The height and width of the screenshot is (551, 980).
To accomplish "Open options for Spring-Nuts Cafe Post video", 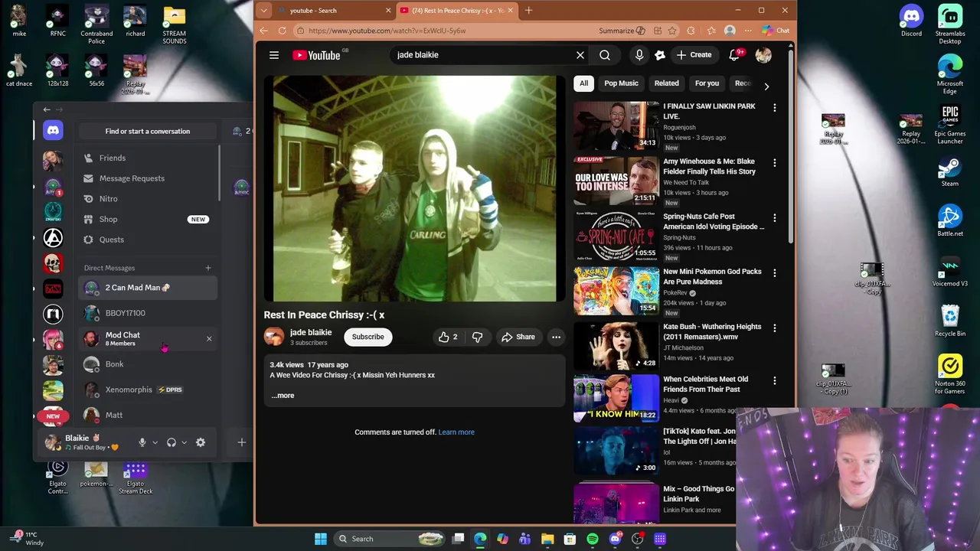I will 774,218.
